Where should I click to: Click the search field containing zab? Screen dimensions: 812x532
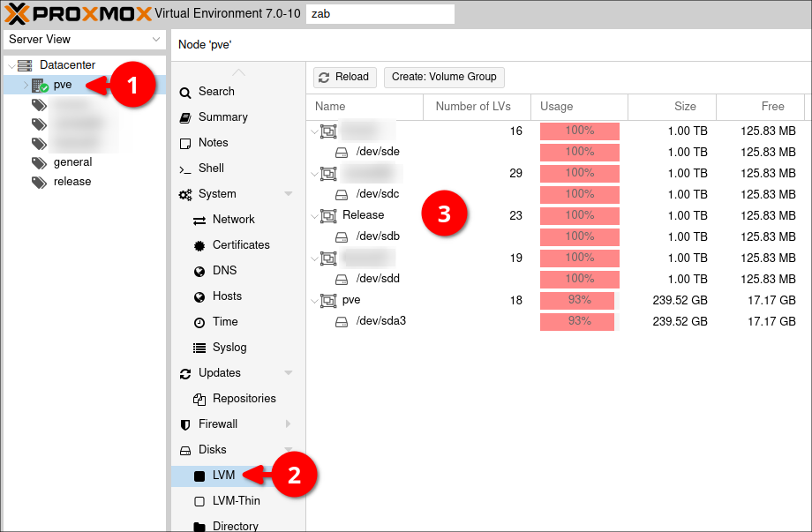380,14
